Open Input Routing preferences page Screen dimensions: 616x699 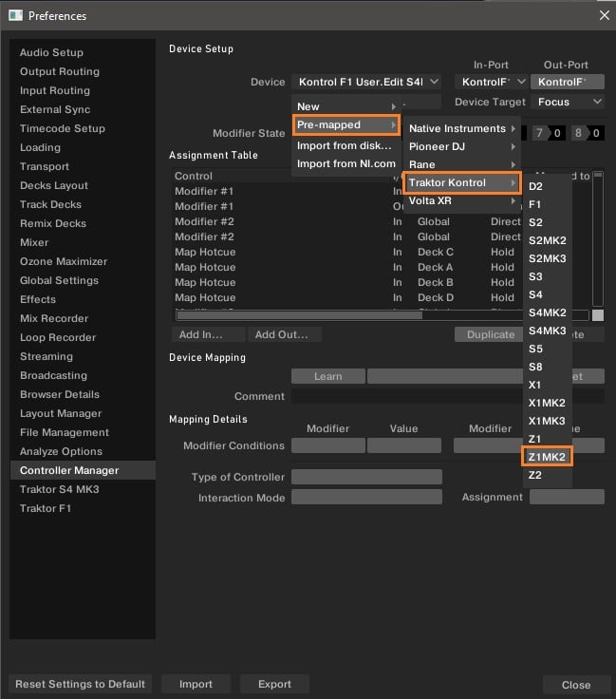pyautogui.click(x=83, y=90)
